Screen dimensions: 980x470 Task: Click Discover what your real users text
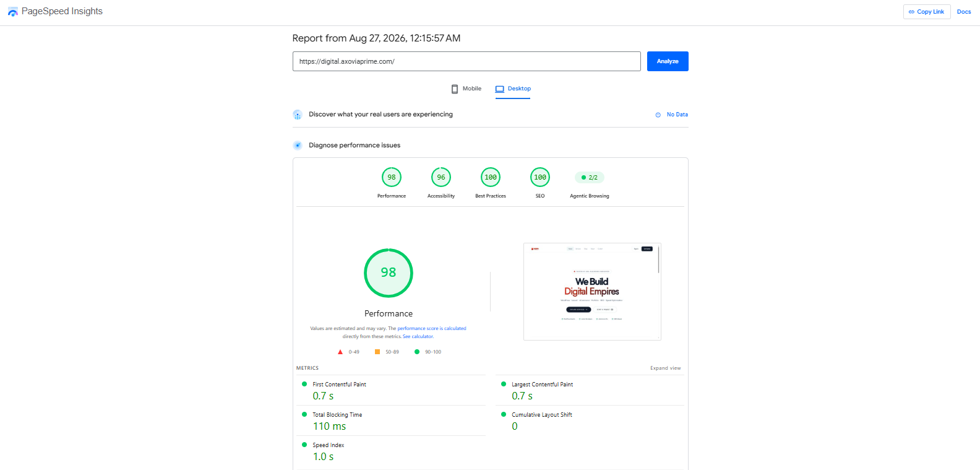pyautogui.click(x=380, y=115)
